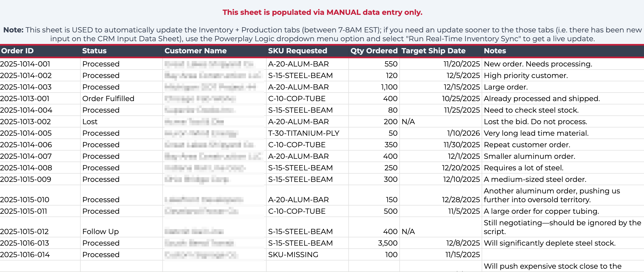Click the Target Ship Date header
644x272 pixels.
(441, 51)
